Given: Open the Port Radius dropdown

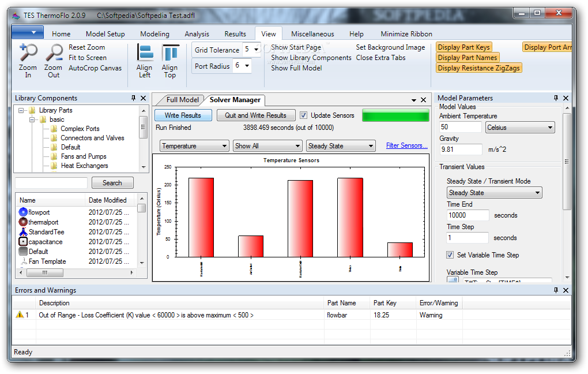Looking at the screenshot, I should coord(247,66).
